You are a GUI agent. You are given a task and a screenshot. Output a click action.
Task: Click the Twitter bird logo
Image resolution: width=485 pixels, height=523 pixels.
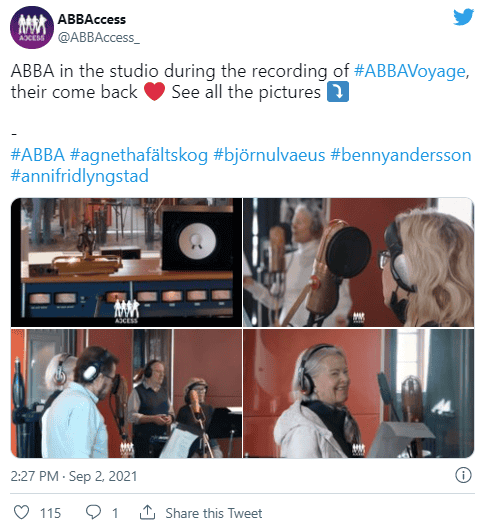click(463, 17)
